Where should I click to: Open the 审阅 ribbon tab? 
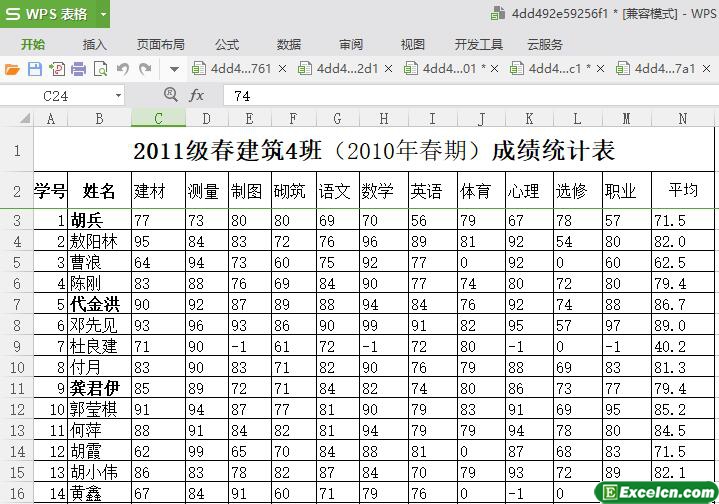pos(351,44)
